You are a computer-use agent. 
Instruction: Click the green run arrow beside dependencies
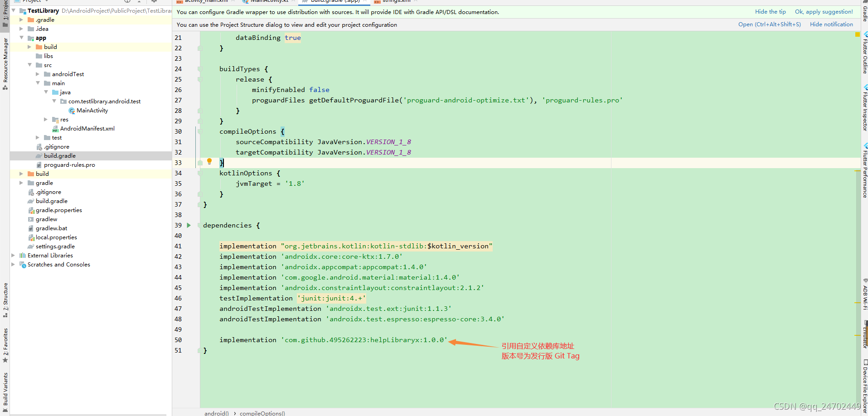pyautogui.click(x=189, y=225)
